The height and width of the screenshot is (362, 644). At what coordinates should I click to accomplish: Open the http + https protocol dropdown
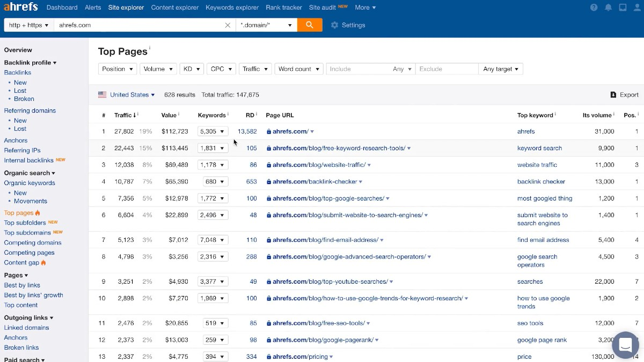[29, 25]
